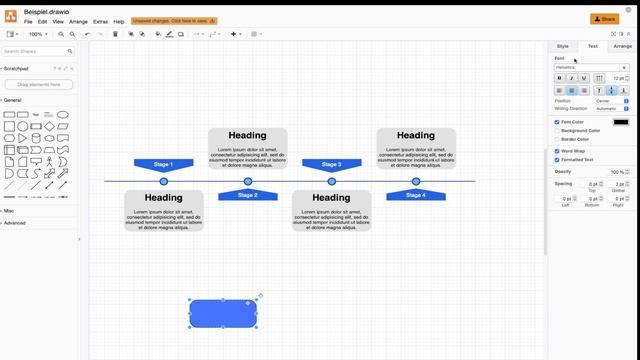
Task: Open the Writing Direction Automatic dropdown
Action: [x=612, y=109]
